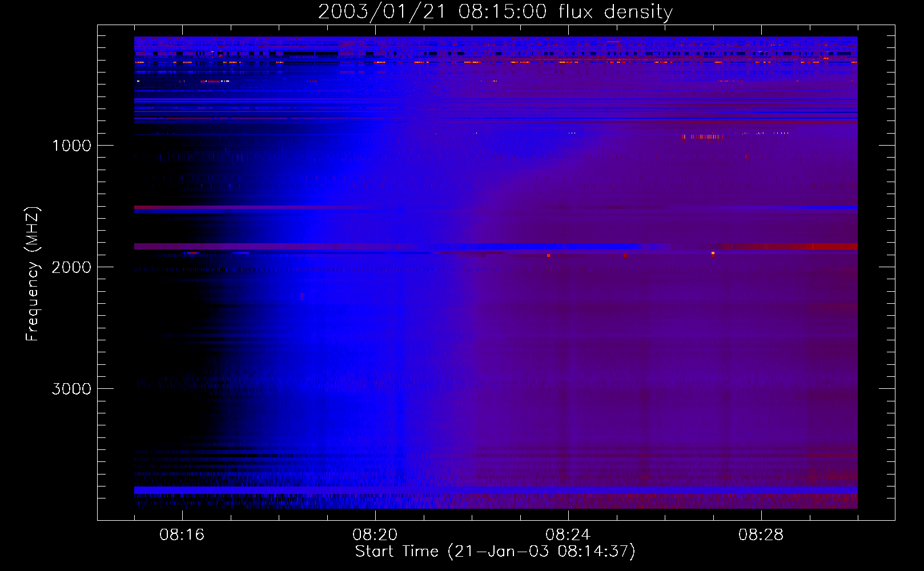Click the "08:16" time tick label
The image size is (924, 571).
pos(182,535)
